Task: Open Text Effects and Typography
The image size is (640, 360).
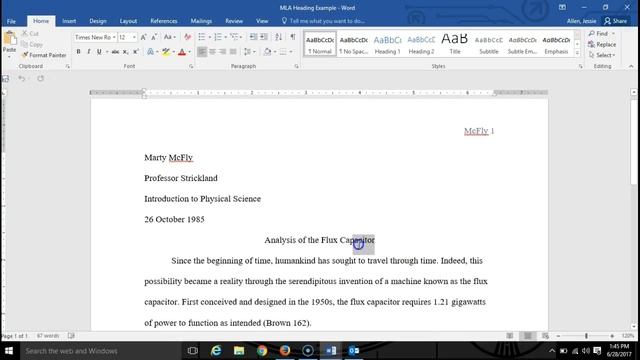Action: [151, 52]
